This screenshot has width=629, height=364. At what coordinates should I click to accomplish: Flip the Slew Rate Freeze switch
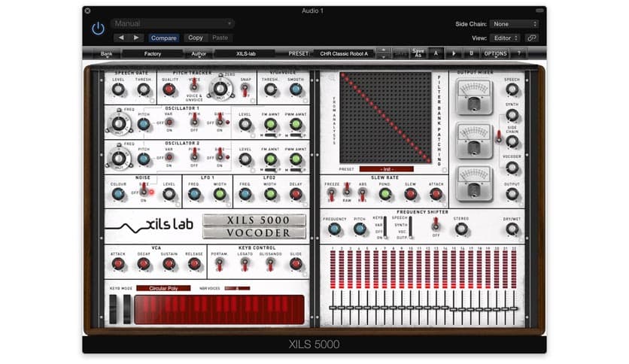(331, 194)
